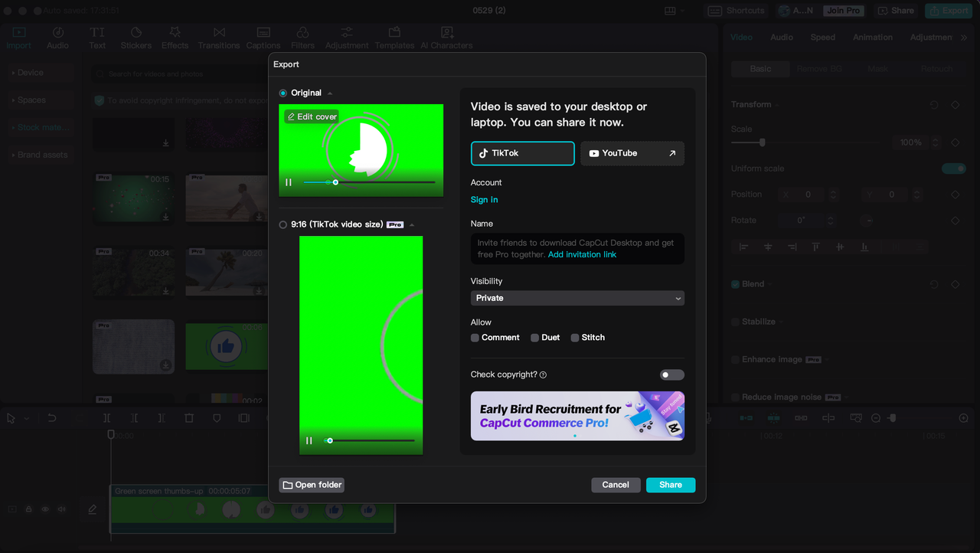The width and height of the screenshot is (980, 553).
Task: Uncheck the Blend checkbox
Action: 736,284
